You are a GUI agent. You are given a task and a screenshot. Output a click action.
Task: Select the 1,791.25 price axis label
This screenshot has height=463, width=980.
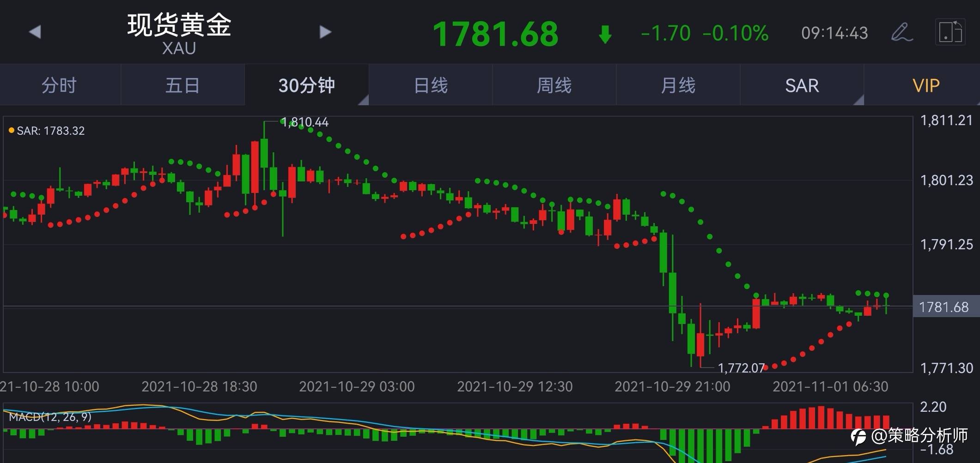pyautogui.click(x=946, y=244)
